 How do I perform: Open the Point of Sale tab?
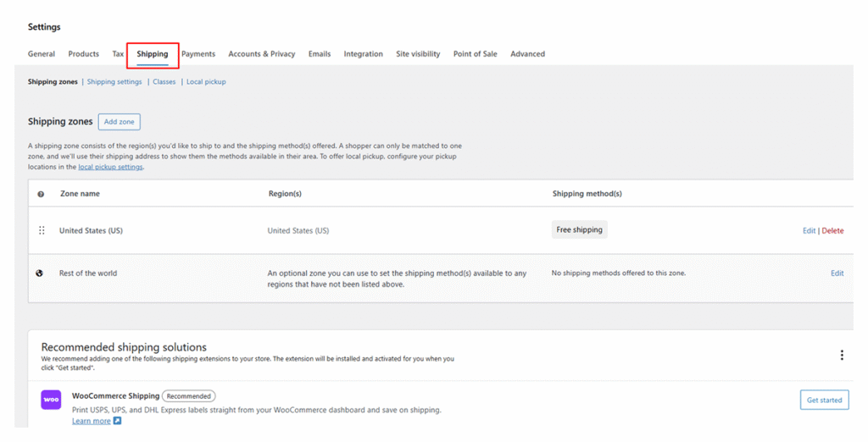click(475, 54)
